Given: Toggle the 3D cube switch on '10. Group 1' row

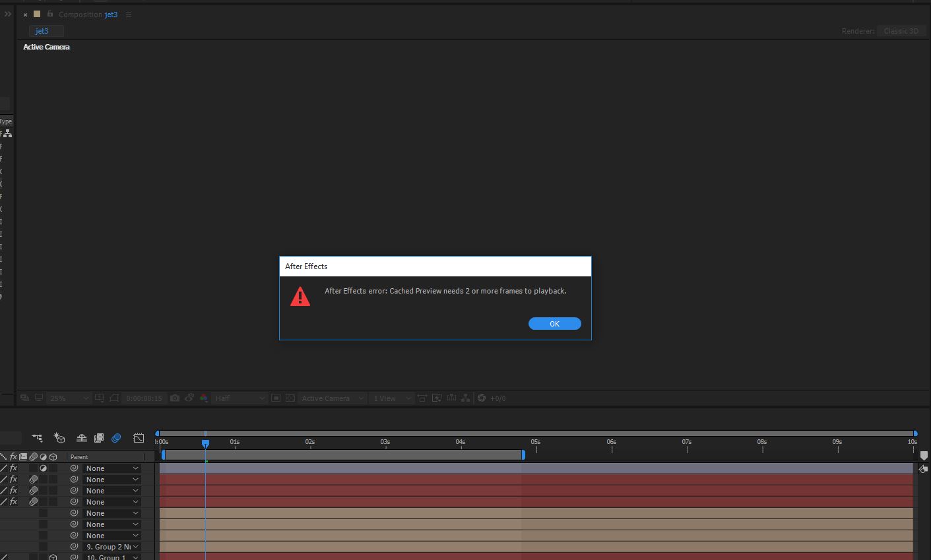Looking at the screenshot, I should pyautogui.click(x=53, y=557).
